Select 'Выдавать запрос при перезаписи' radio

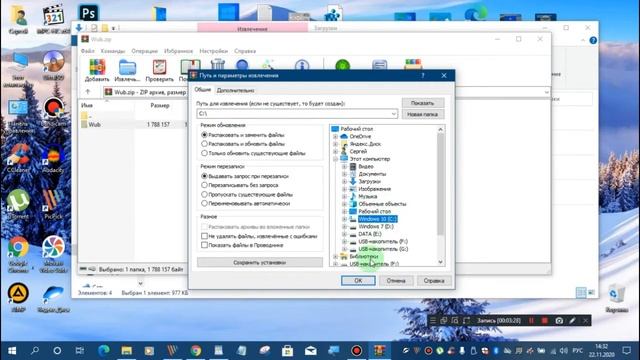tap(204, 176)
